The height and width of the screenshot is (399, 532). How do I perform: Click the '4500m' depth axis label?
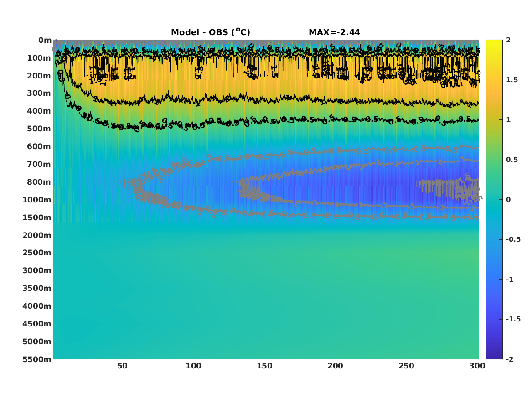pyautogui.click(x=37, y=324)
